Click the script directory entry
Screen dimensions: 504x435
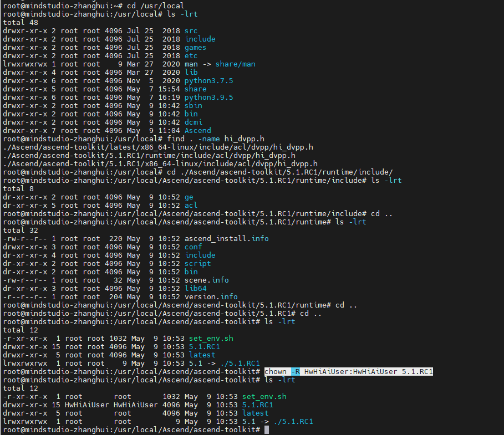[198, 263]
